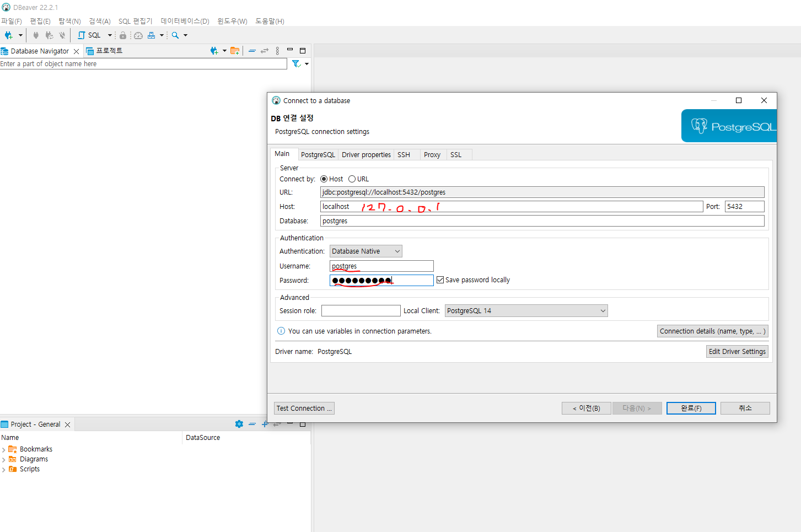
Task: Open 파일(F) menu
Action: pyautogui.click(x=11, y=21)
